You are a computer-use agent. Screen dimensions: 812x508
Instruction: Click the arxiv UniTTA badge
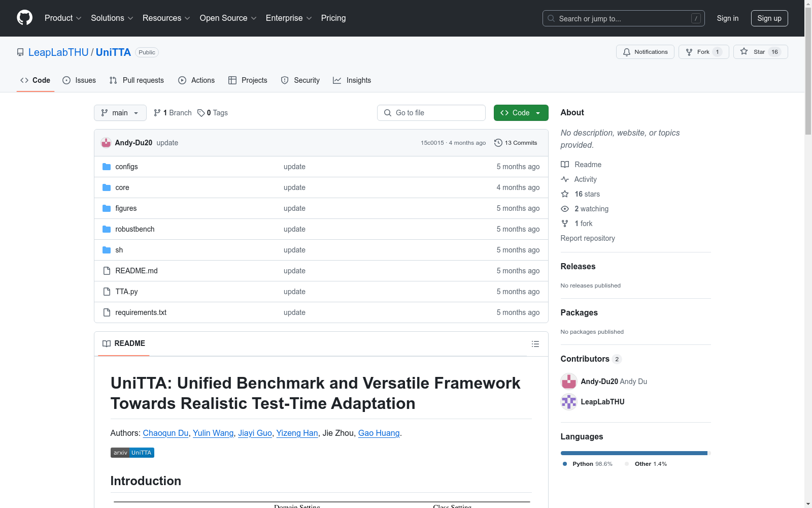[132, 453]
